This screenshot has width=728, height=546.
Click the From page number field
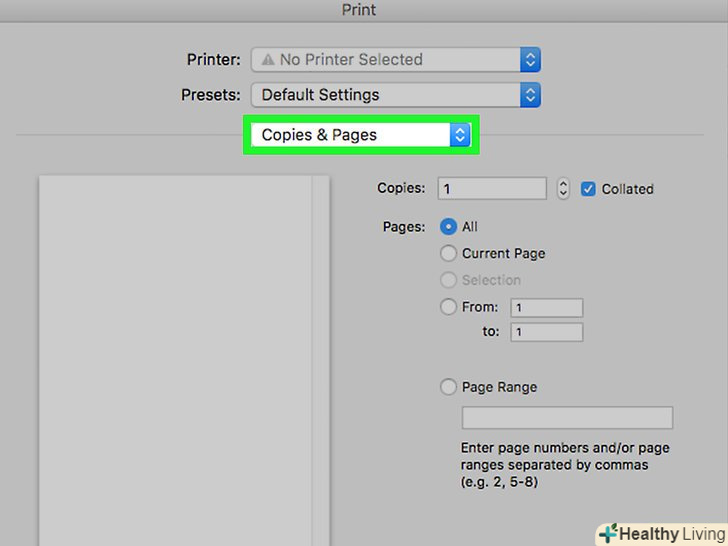point(546,308)
